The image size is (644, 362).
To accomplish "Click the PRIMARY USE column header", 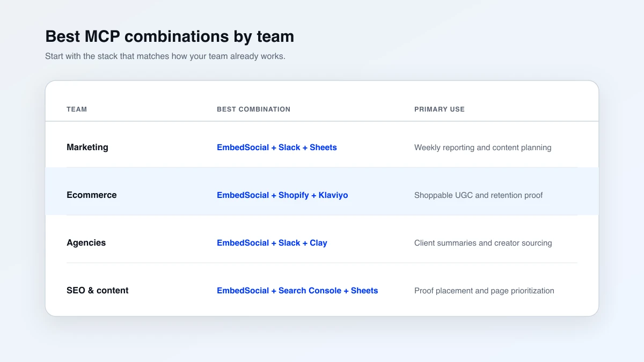I will (440, 109).
